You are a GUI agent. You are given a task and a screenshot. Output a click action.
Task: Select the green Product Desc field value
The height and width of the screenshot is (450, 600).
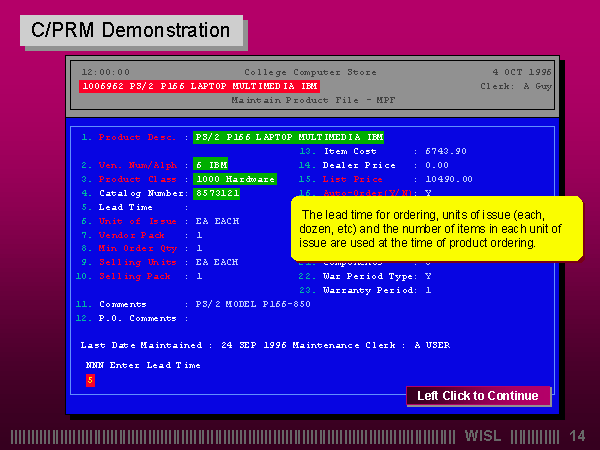(x=288, y=137)
